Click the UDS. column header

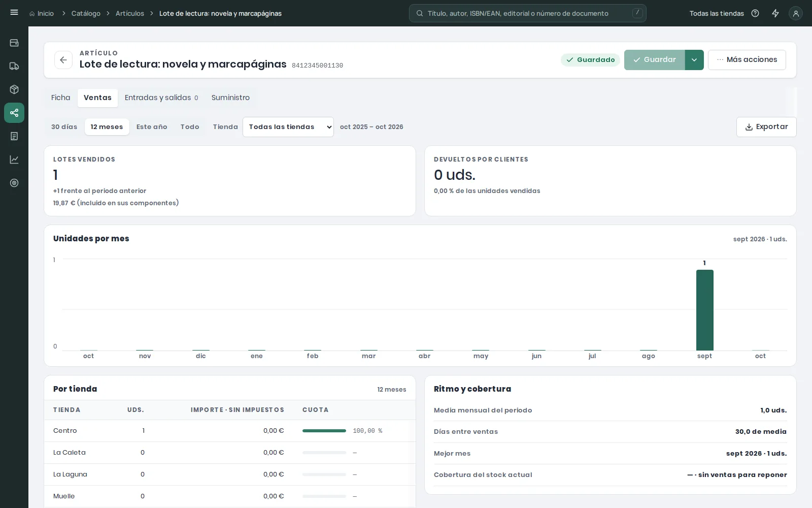pyautogui.click(x=136, y=410)
